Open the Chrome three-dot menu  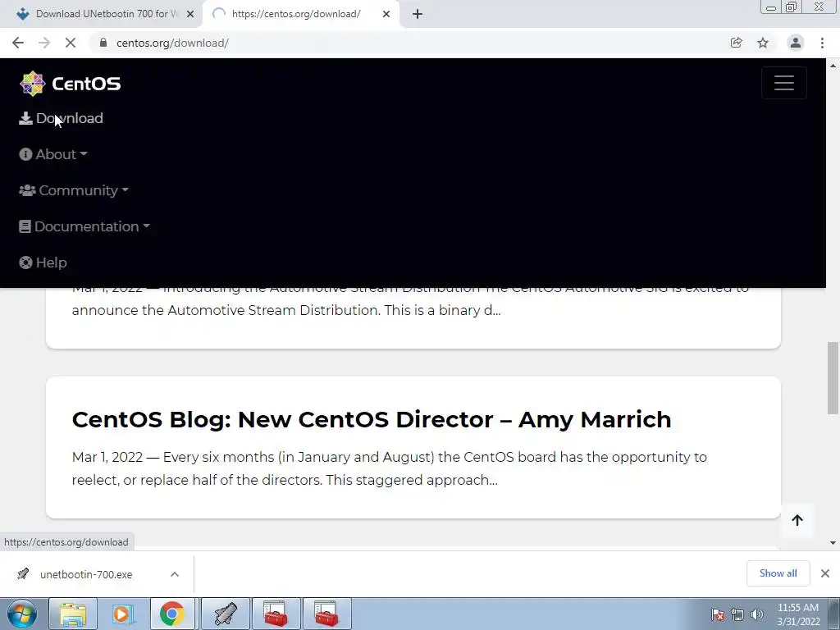pyautogui.click(x=822, y=43)
